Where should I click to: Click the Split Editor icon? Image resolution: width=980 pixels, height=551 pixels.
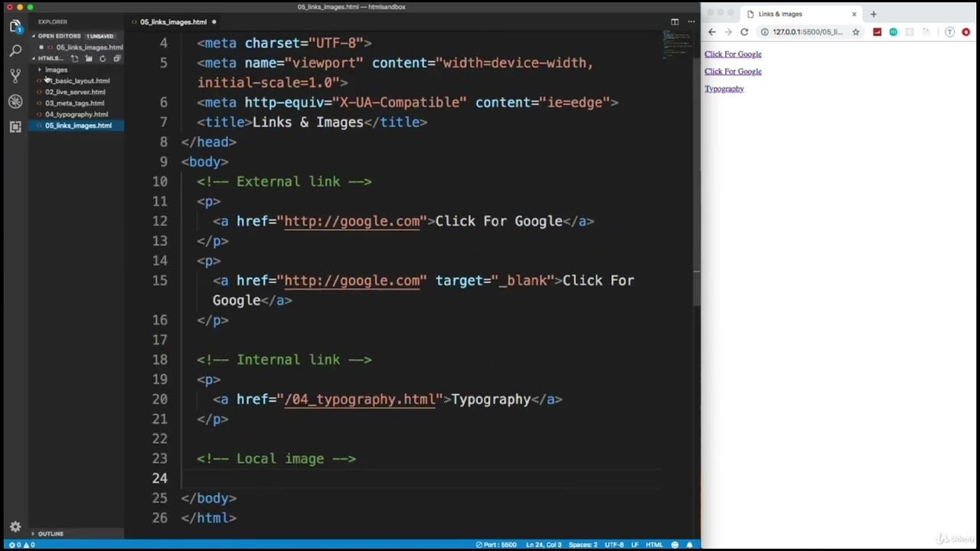pyautogui.click(x=675, y=21)
